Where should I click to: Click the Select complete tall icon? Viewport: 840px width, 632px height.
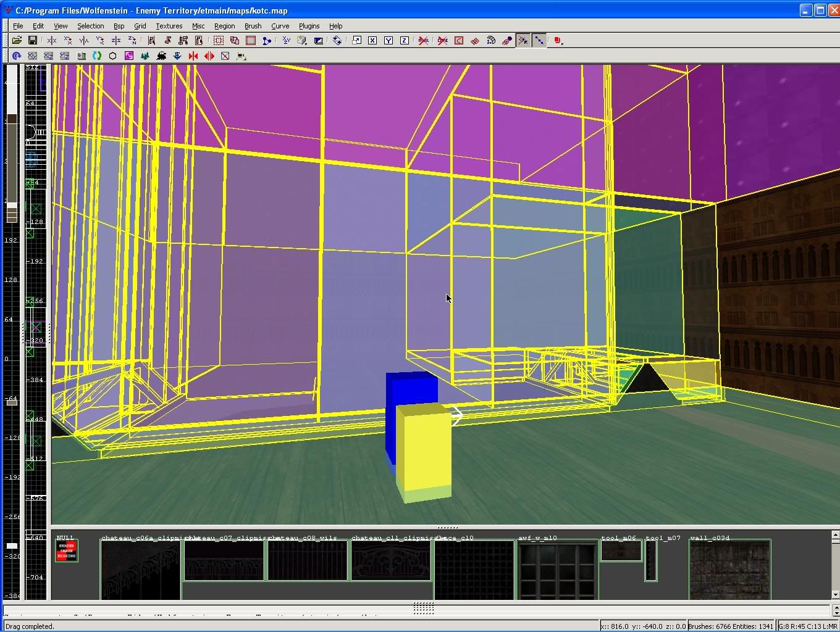(151, 40)
